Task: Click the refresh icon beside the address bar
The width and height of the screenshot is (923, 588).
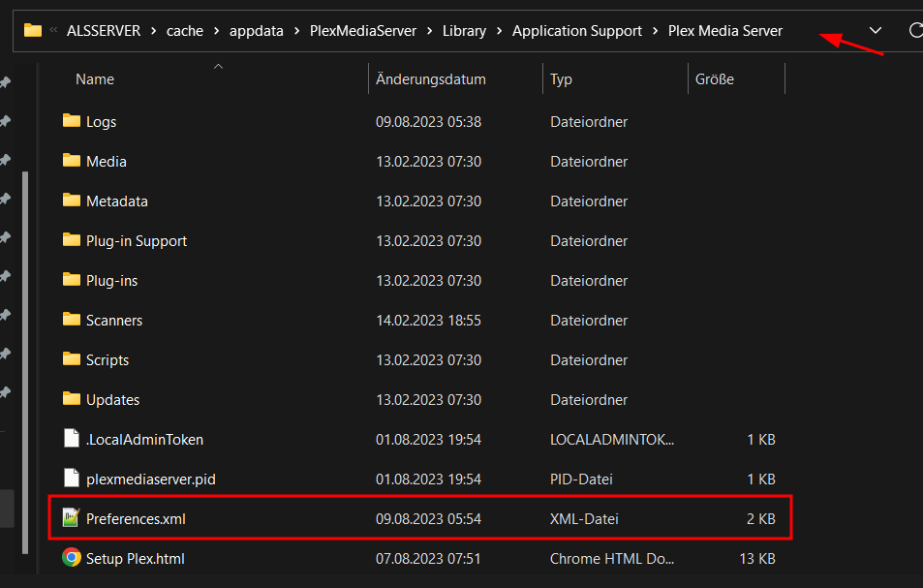Action: point(916,30)
